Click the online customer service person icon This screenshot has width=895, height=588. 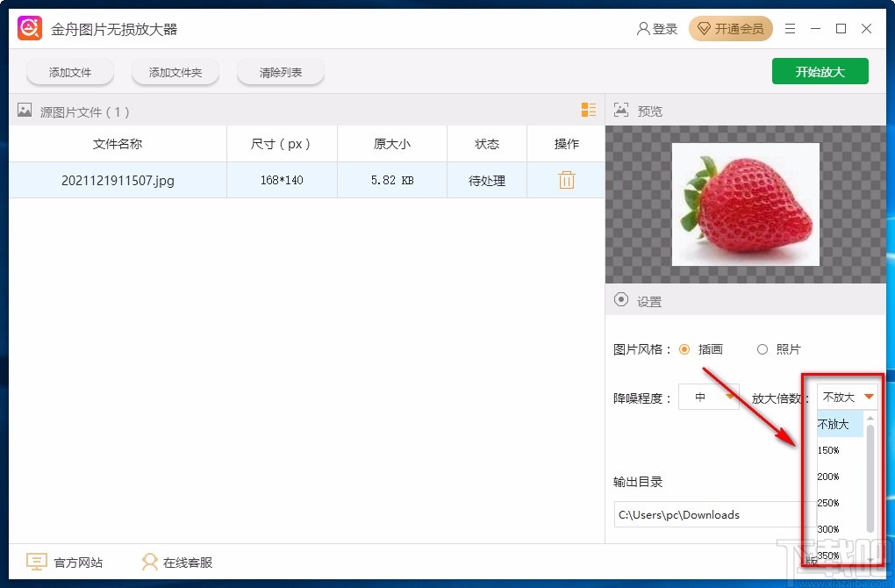pyautogui.click(x=149, y=562)
